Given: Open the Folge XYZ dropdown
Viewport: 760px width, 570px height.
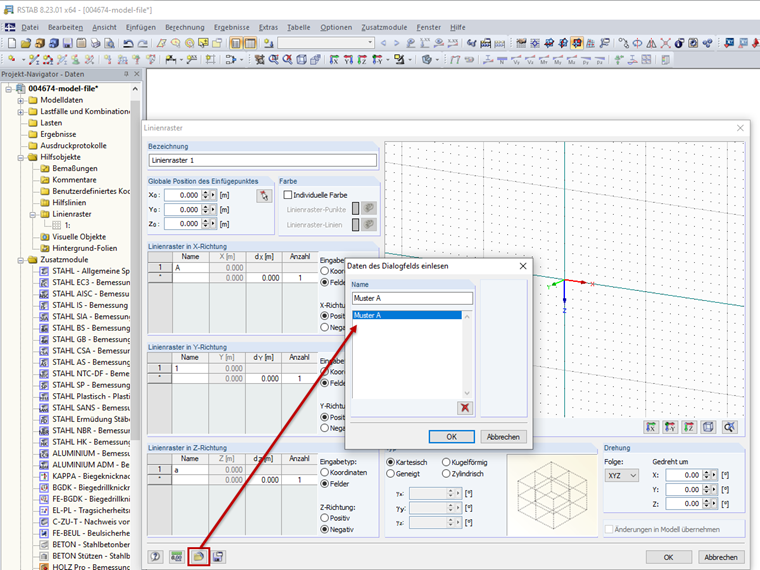Looking at the screenshot, I should pos(621,476).
